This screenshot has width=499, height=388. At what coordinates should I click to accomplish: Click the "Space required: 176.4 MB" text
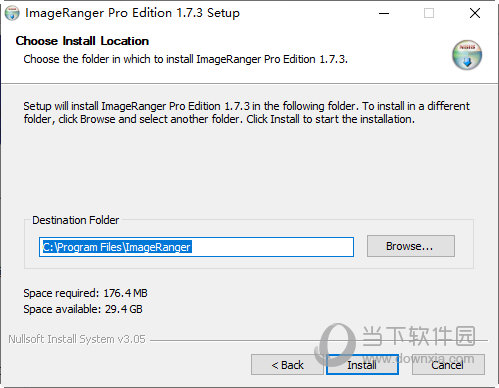pos(85,293)
